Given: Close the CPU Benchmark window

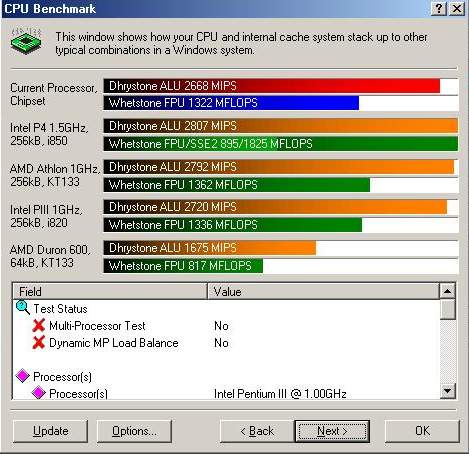Looking at the screenshot, I should [x=457, y=9].
